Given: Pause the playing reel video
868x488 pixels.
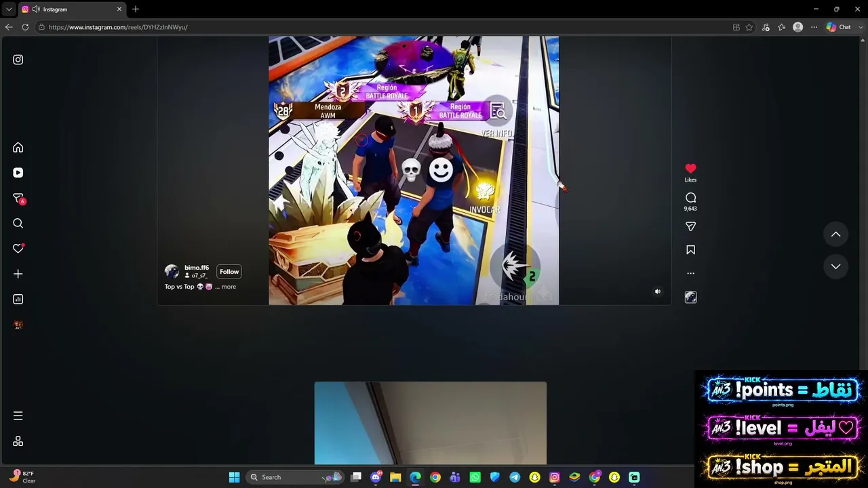Looking at the screenshot, I should (414, 170).
